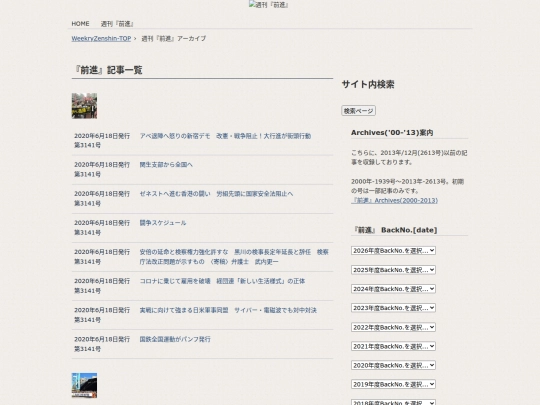Open article 関生支部から全国へ

point(166,165)
